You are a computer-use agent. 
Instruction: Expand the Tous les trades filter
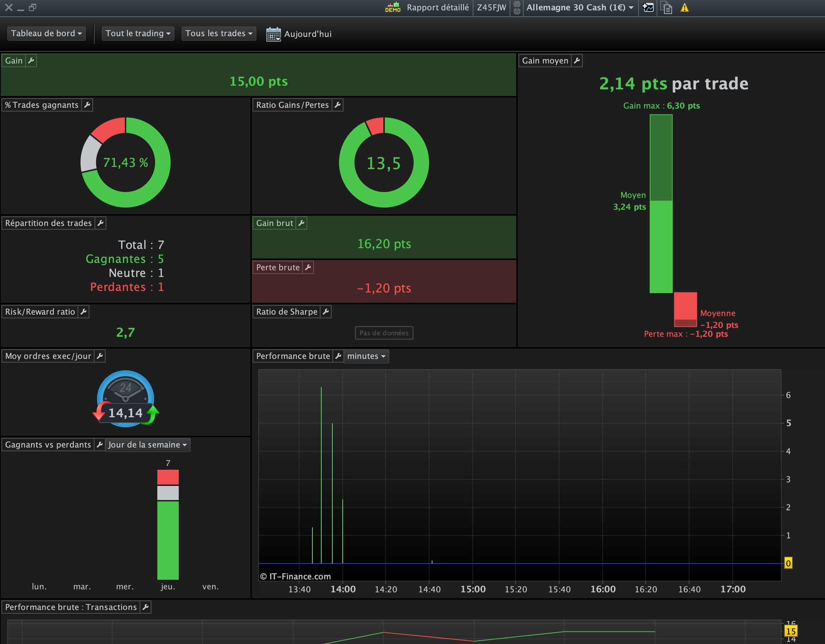(x=219, y=33)
